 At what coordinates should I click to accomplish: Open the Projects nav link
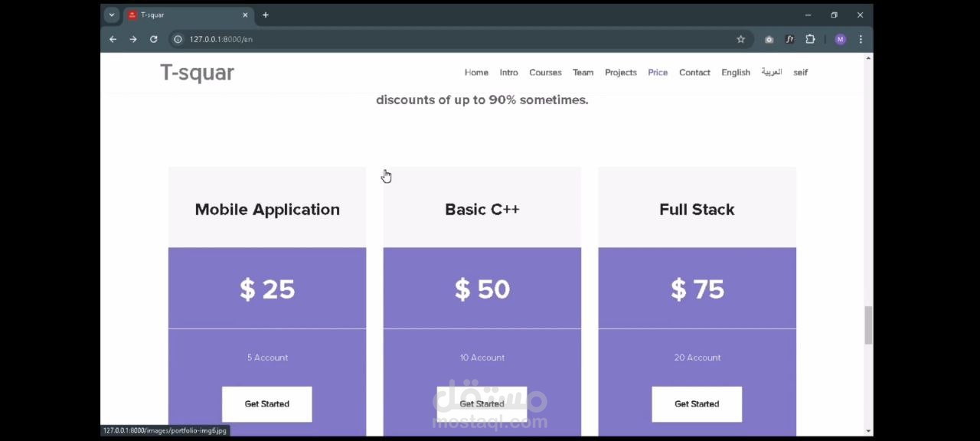[620, 73]
